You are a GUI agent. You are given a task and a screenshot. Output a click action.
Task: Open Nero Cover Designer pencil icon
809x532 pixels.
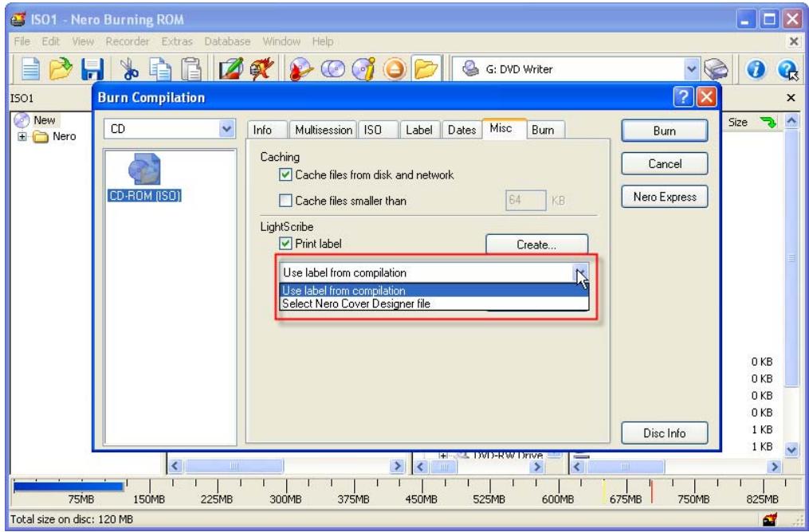click(230, 69)
